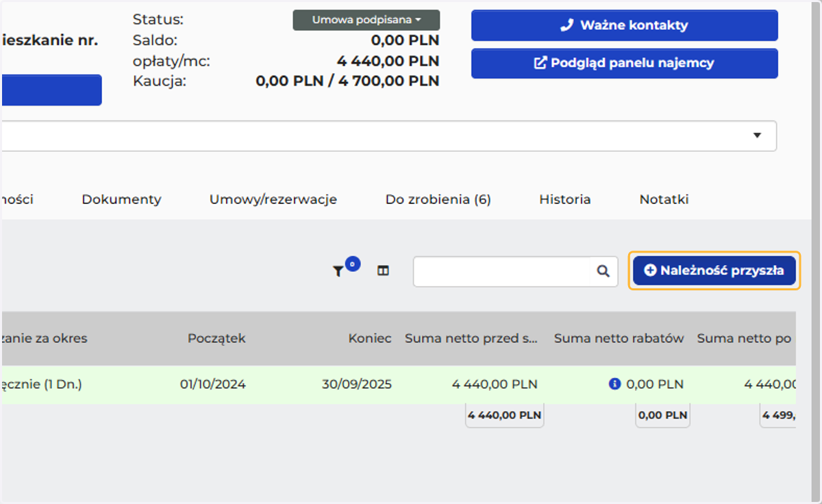The width and height of the screenshot is (822, 504).
Task: Select the 01/10/2024 start date cell
Action: pos(213,384)
